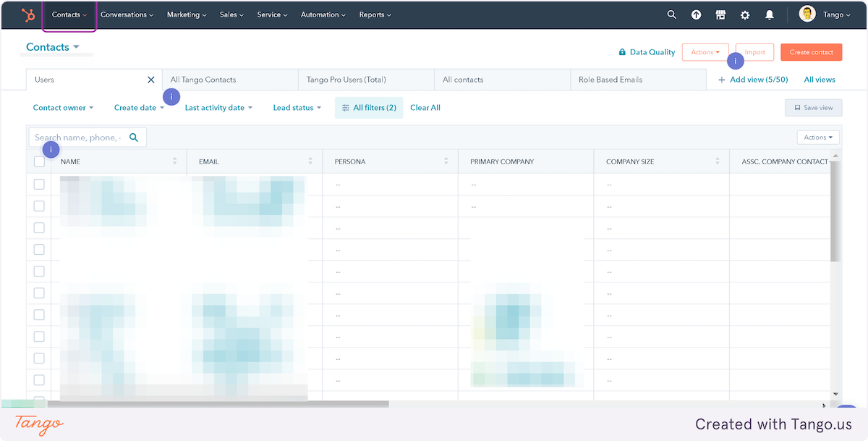Sort by the EMAIL column arrows
The image size is (868, 441).
310,161
